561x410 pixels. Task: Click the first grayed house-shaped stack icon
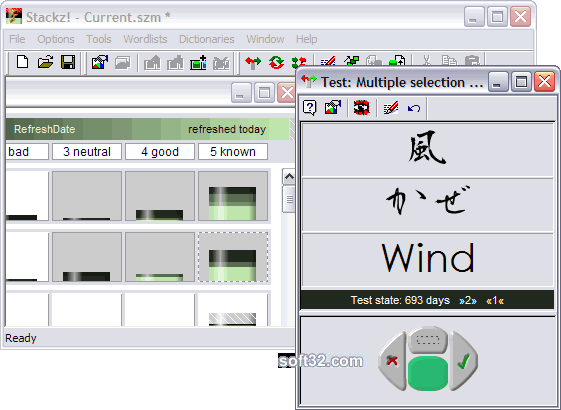point(152,63)
